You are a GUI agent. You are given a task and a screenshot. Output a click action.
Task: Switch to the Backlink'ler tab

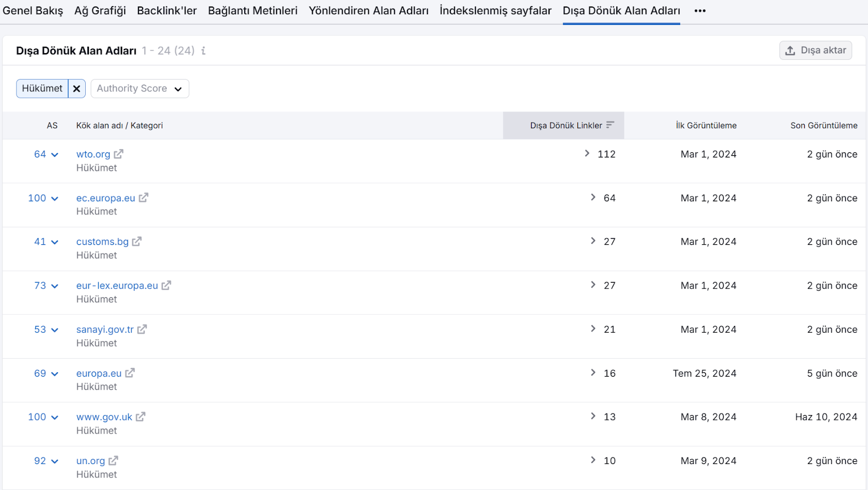[167, 11]
